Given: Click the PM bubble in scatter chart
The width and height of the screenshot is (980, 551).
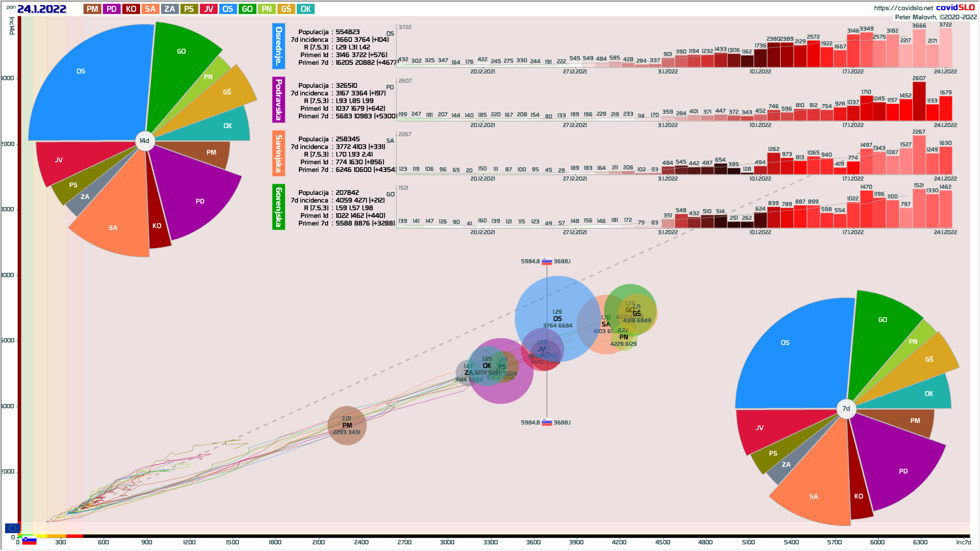Looking at the screenshot, I should 347,425.
